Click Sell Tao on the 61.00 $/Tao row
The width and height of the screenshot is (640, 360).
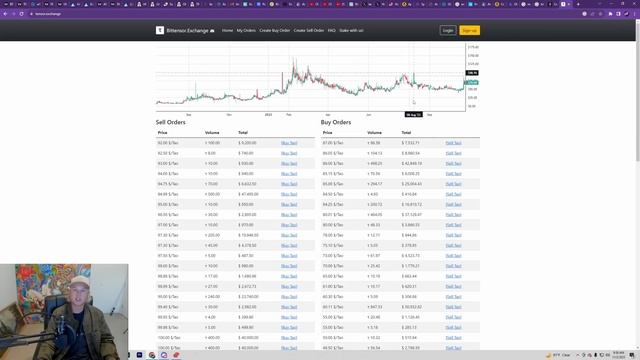click(453, 287)
